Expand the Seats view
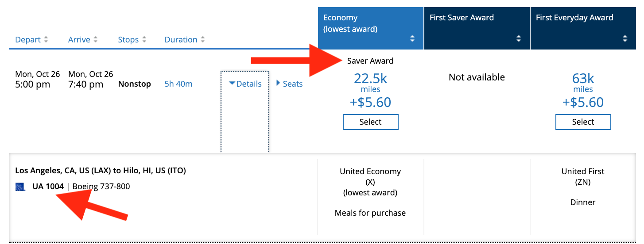Viewport: 644px width, 244px height. click(290, 84)
